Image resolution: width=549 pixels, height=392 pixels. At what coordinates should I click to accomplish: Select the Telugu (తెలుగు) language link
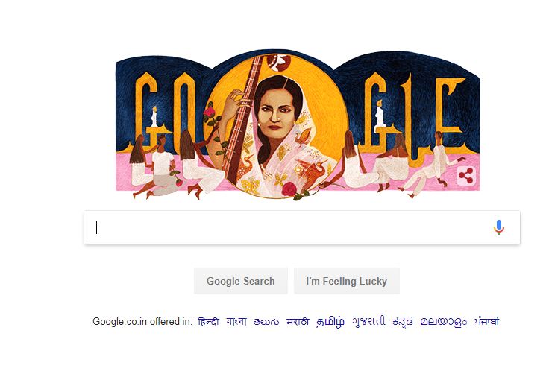point(266,322)
